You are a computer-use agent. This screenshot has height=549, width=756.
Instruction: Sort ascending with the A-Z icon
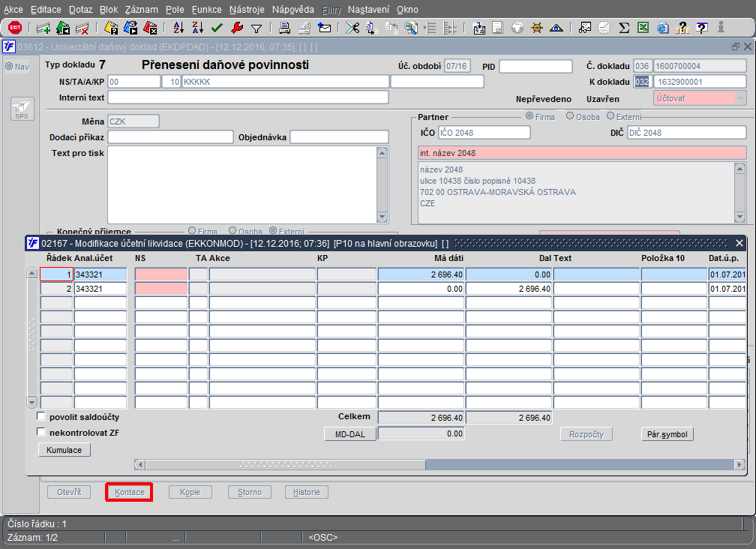coord(178,28)
